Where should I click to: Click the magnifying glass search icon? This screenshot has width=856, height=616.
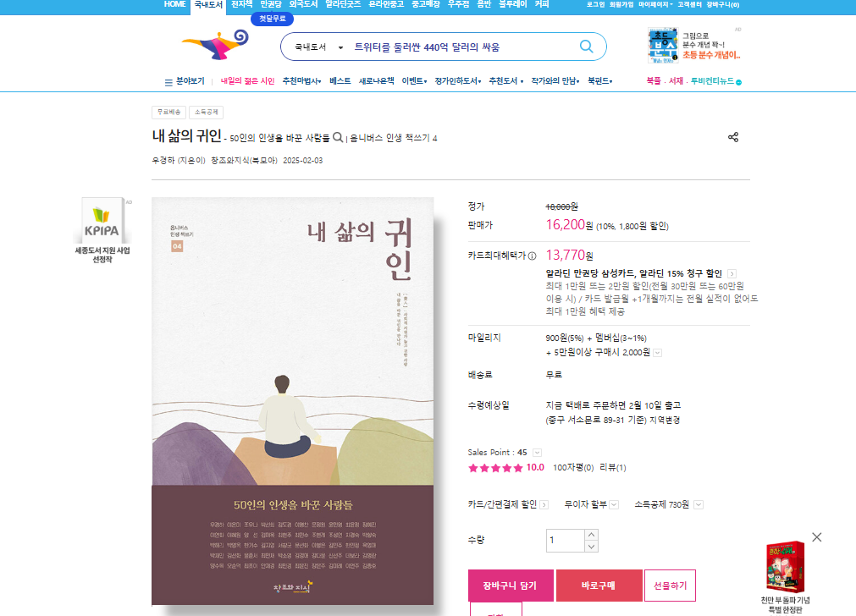[x=586, y=47]
